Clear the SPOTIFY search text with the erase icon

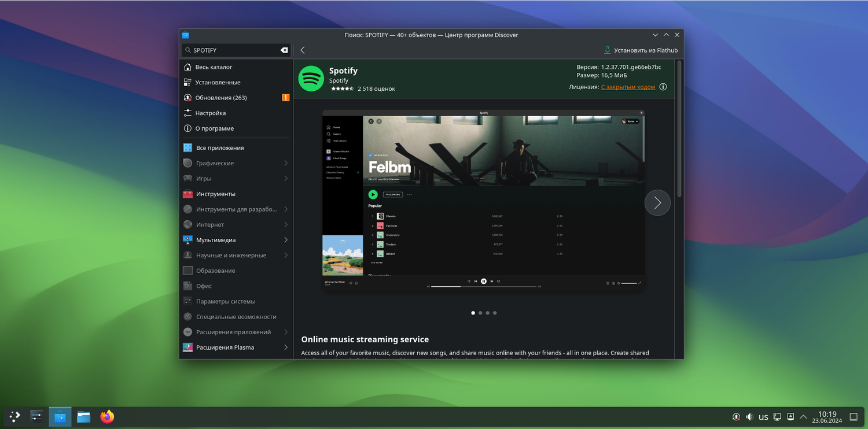(x=284, y=50)
